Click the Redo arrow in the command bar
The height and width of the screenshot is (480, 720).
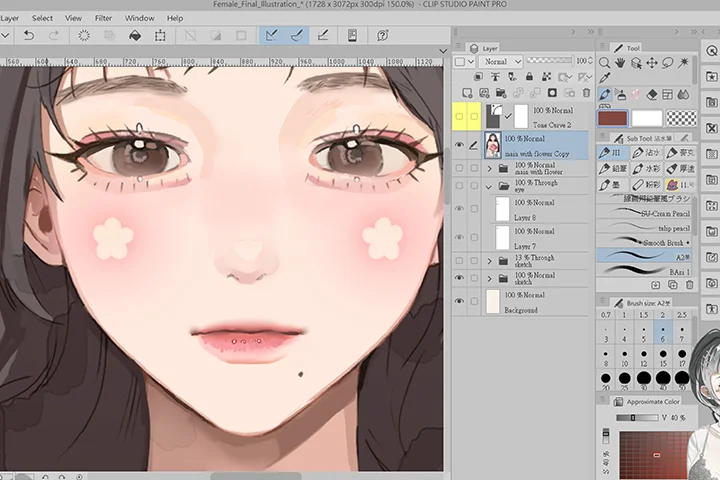point(54,35)
